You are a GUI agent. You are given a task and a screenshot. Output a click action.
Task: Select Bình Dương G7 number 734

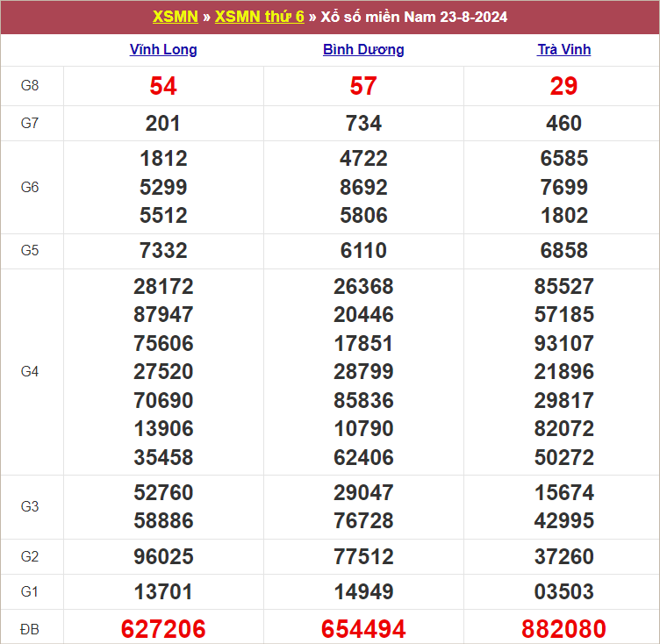(x=363, y=124)
